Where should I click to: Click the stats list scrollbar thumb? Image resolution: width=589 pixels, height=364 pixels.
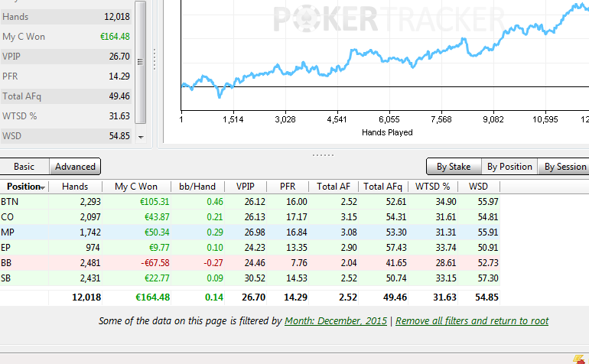pyautogui.click(x=140, y=62)
